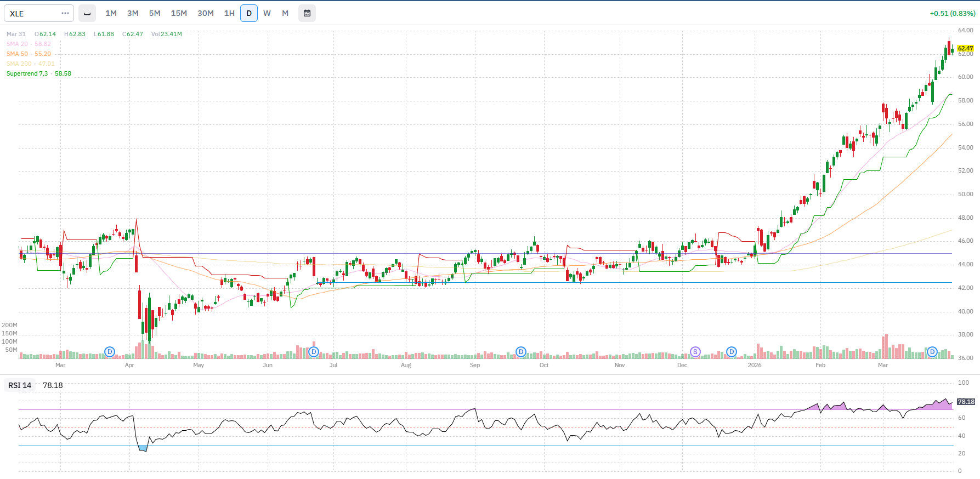Click the dividend D marker near July
The height and width of the screenshot is (479, 980).
[314, 352]
